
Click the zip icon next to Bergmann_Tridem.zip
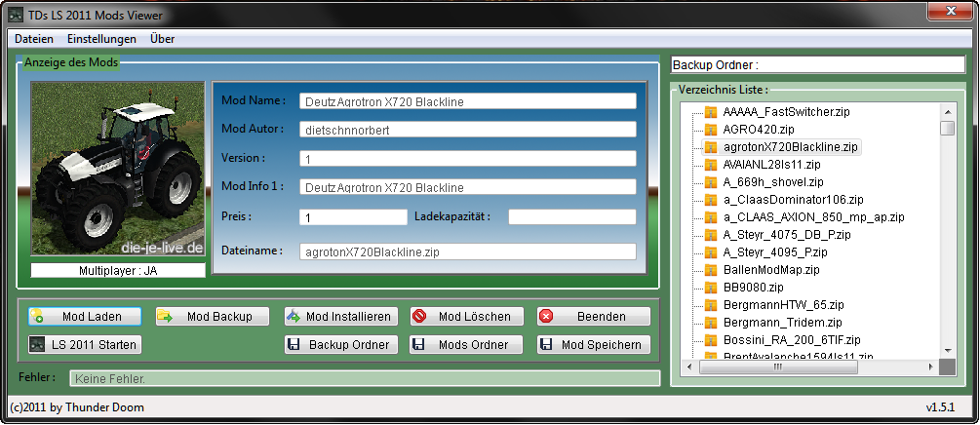(711, 323)
